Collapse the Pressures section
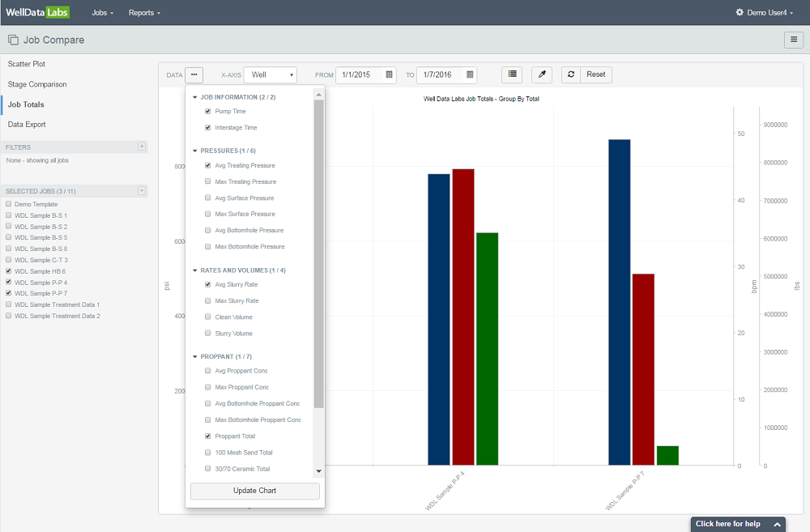 [194, 151]
